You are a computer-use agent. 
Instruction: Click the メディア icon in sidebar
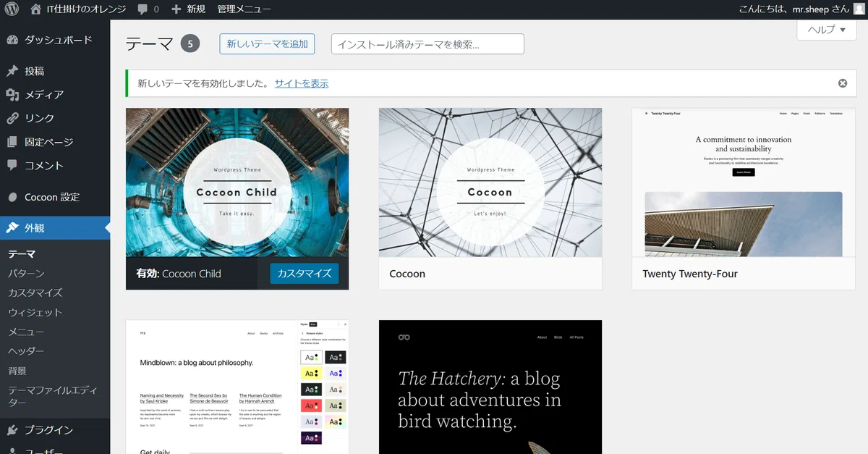pos(12,95)
